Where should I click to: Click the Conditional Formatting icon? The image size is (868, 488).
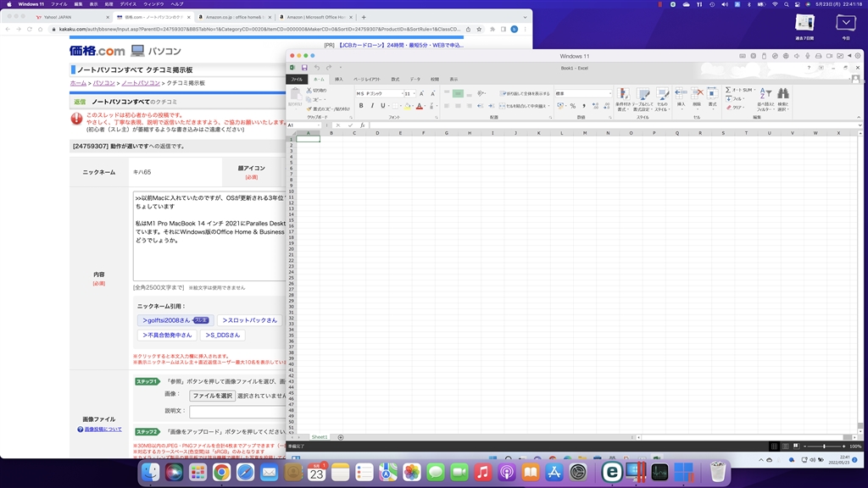[x=623, y=95]
